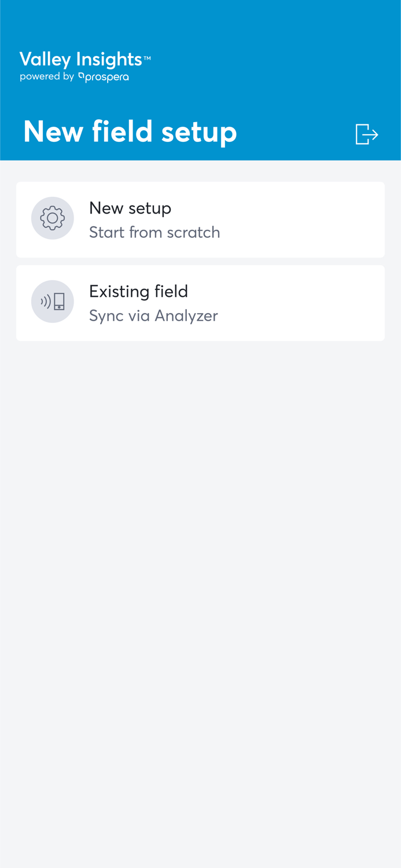Click the "powered by" text in the header

pos(47,77)
